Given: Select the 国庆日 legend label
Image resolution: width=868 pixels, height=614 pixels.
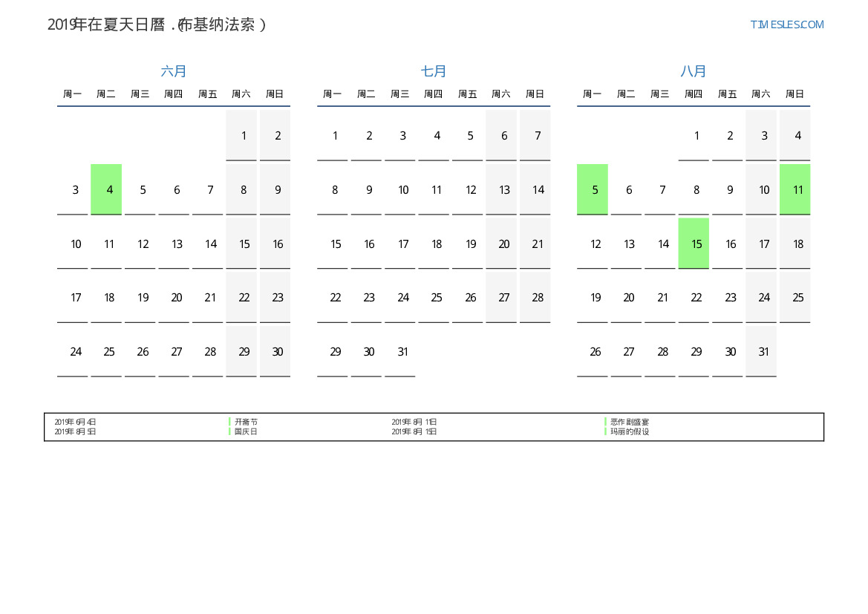Looking at the screenshot, I should point(246,431).
